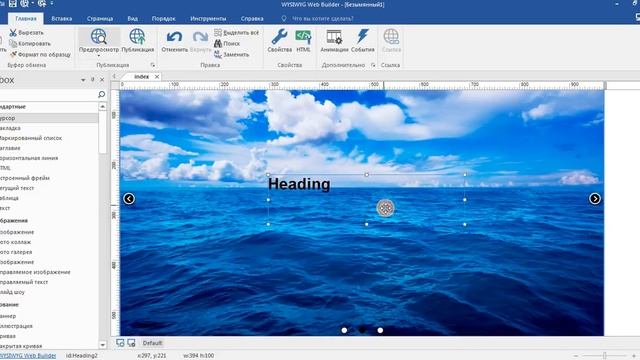The image size is (640, 360).
Task: Select the Heading text on the canvas
Action: [299, 184]
